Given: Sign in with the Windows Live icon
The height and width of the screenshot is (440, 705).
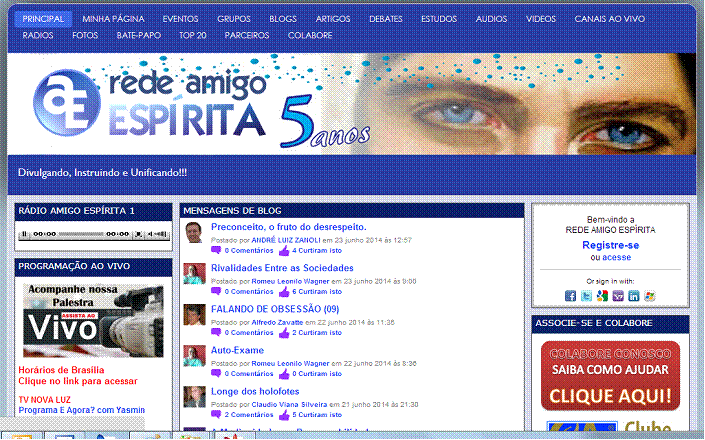Looking at the screenshot, I should click(x=650, y=296).
